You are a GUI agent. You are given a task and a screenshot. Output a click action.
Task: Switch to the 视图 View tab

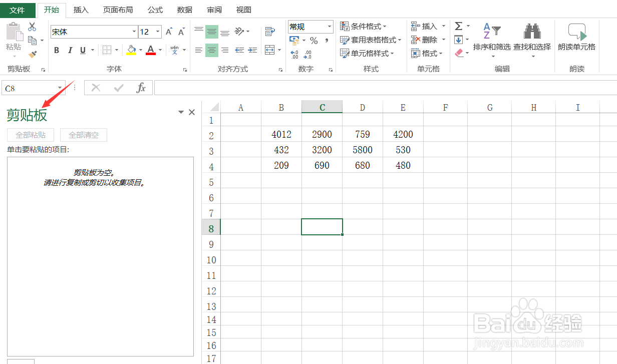pos(243,10)
